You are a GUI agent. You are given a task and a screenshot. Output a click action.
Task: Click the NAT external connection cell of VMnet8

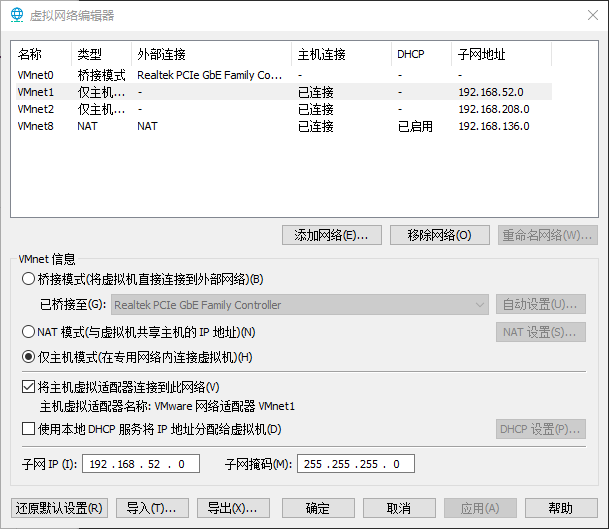click(x=148, y=126)
